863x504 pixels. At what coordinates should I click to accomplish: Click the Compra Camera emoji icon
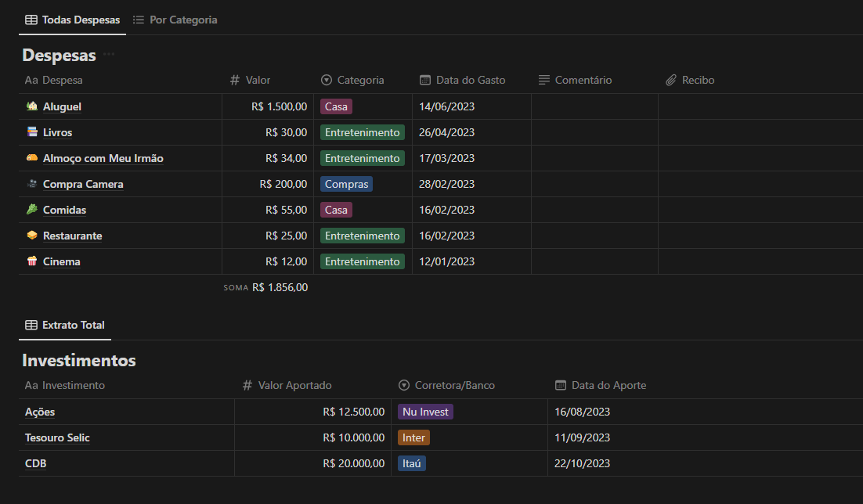tap(32, 183)
